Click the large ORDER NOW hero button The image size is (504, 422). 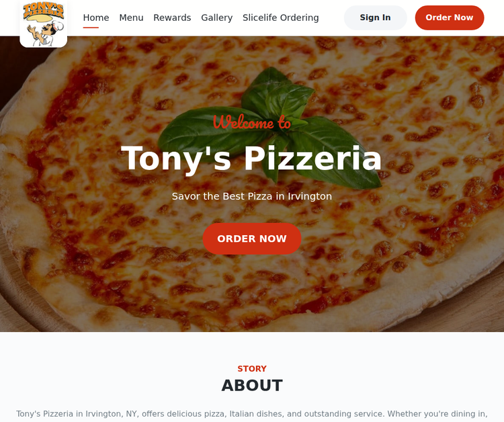click(252, 239)
